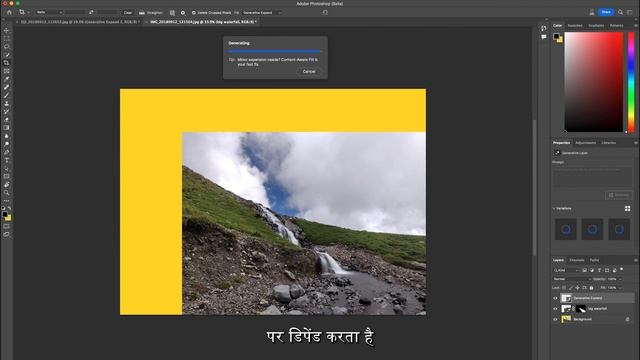Image resolution: width=640 pixels, height=360 pixels.
Task: Click the Clear button in options bar
Action: [128, 13]
